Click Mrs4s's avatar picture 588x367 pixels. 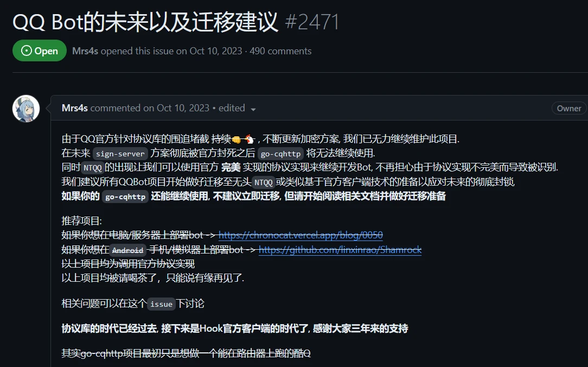tap(26, 109)
